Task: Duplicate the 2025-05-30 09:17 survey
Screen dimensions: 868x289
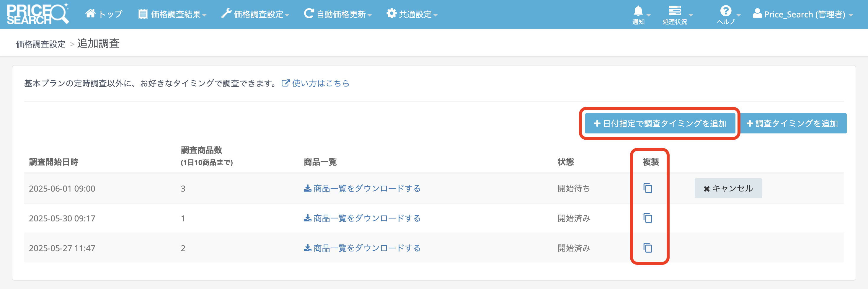Action: coord(648,218)
